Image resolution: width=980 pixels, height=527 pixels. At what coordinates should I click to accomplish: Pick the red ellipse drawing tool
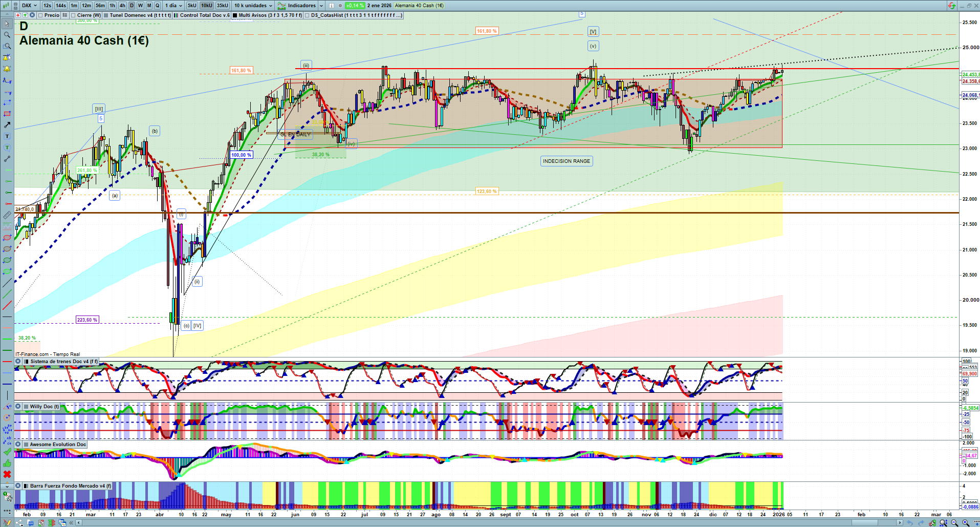[x=7, y=238]
